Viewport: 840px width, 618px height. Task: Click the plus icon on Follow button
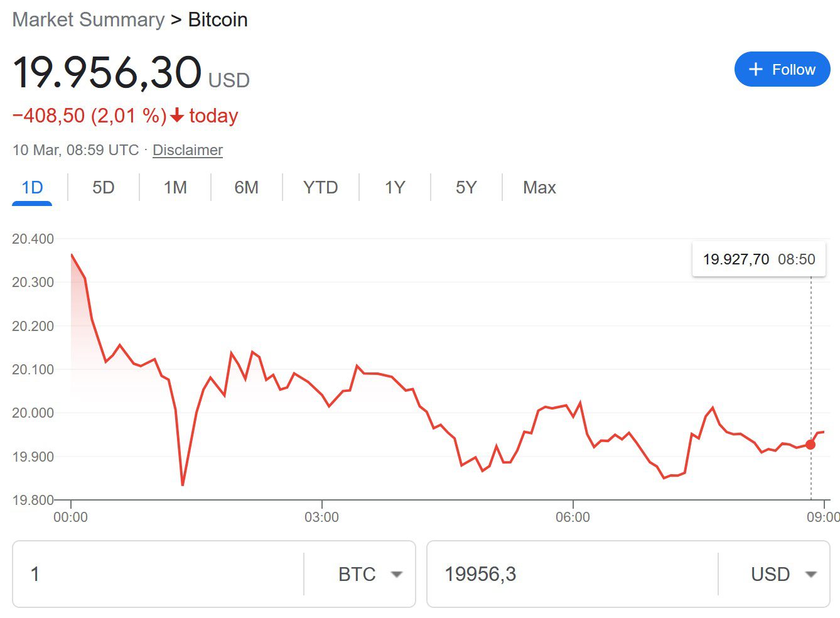756,69
